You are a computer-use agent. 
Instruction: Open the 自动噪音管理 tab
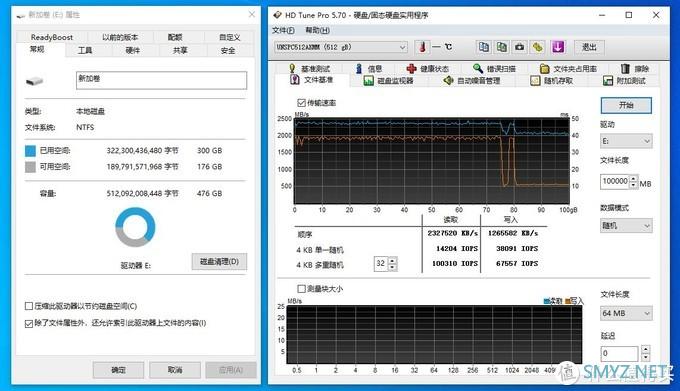471,81
